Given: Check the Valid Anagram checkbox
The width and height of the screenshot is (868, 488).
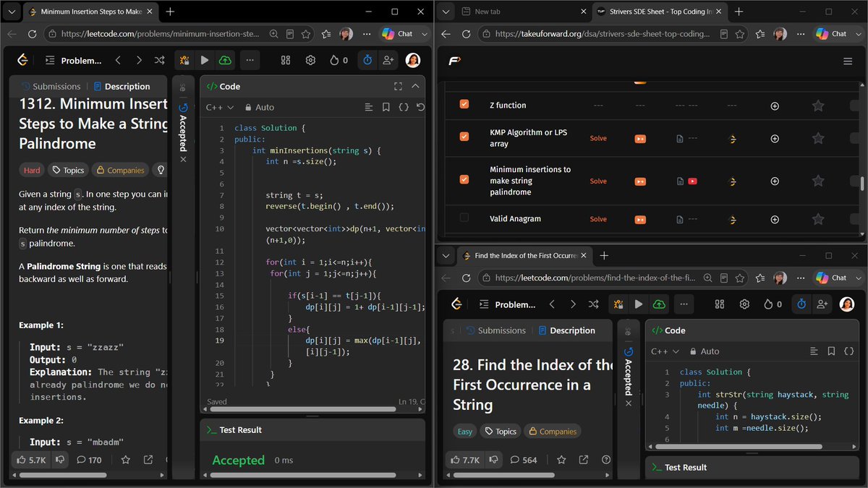Looking at the screenshot, I should coord(464,217).
